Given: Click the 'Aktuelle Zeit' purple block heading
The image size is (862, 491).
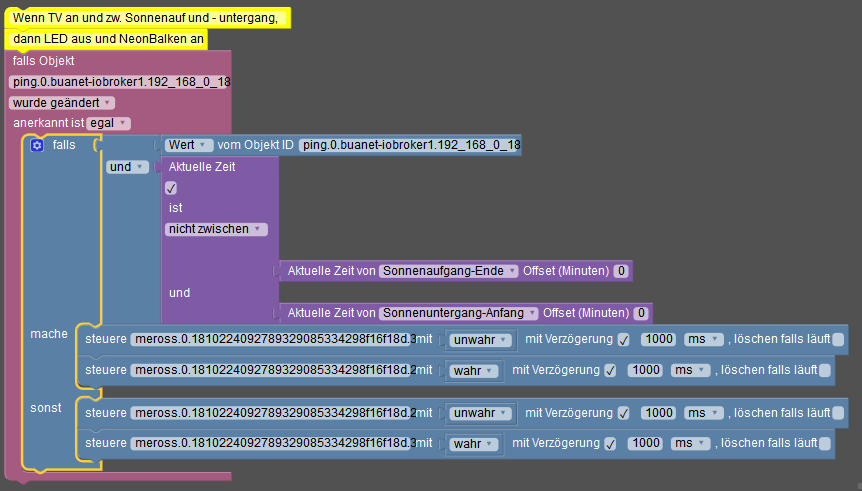Looking at the screenshot, I should [202, 167].
